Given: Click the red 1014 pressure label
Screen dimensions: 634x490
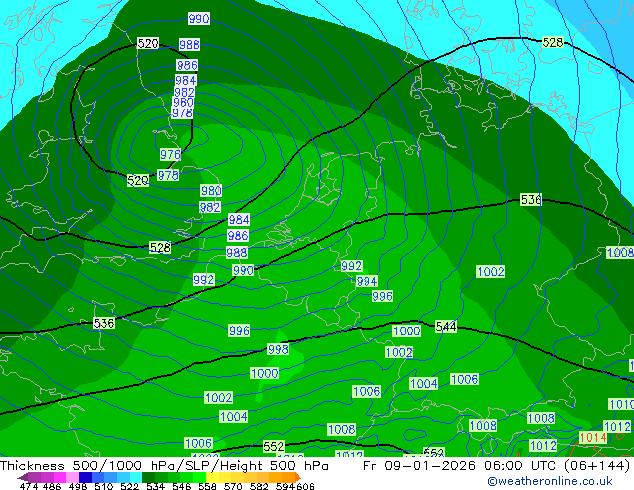Looking at the screenshot, I should 593,437.
